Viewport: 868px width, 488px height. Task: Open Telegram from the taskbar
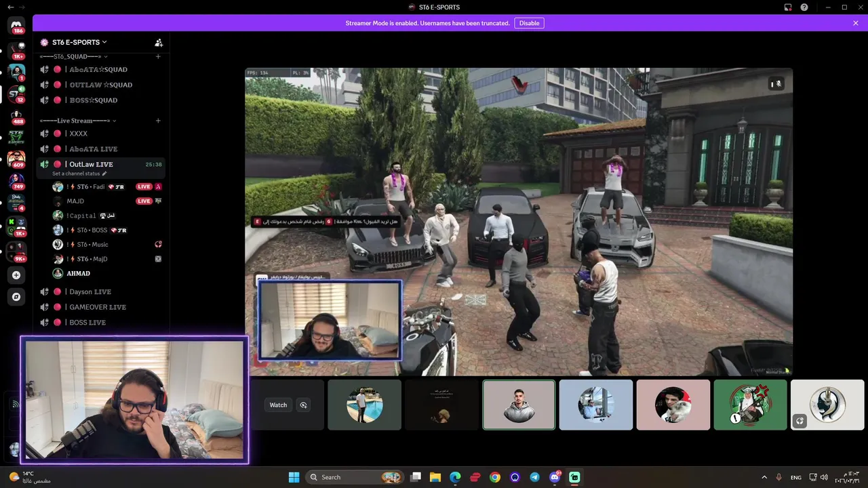click(535, 477)
